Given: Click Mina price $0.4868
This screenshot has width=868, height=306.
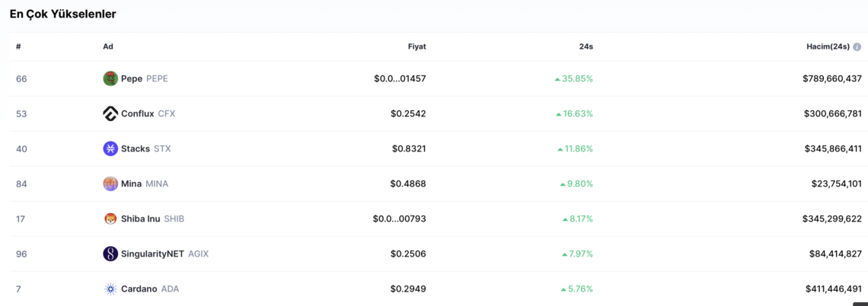Looking at the screenshot, I should tap(409, 183).
